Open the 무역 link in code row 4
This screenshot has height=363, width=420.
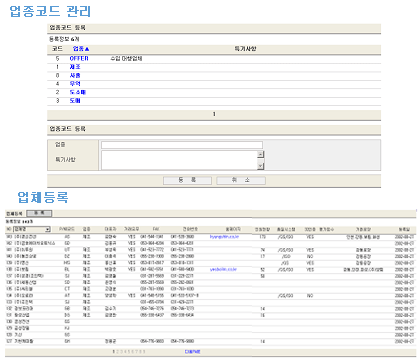coord(75,84)
